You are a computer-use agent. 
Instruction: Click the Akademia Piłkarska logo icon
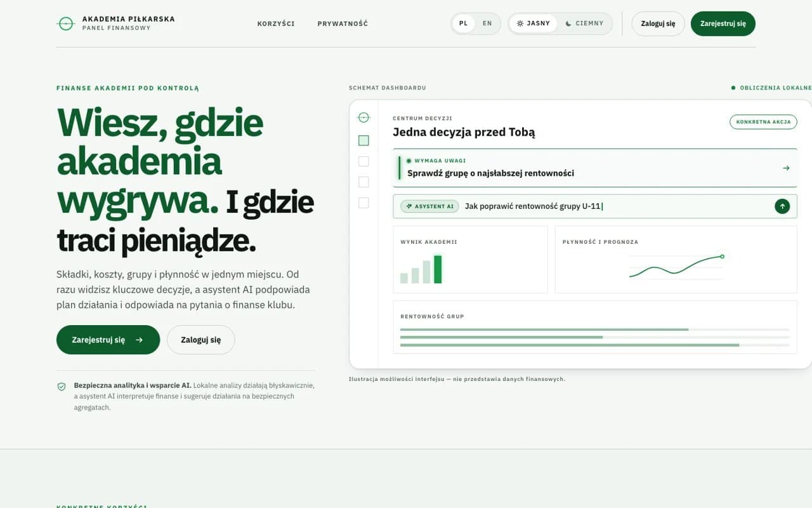65,23
